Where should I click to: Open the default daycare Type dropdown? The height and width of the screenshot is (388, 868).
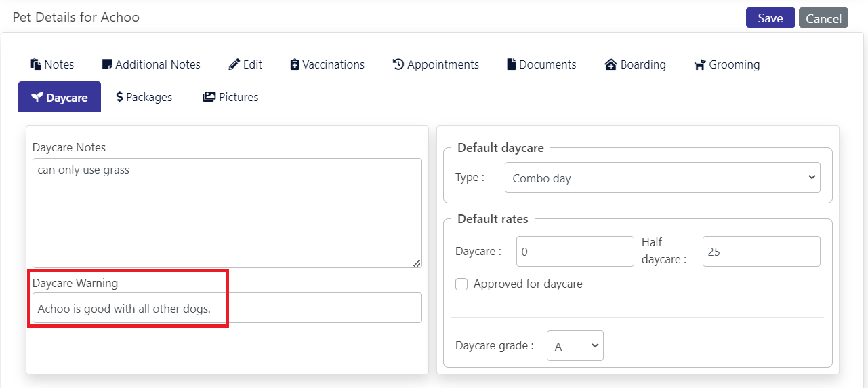tap(663, 178)
